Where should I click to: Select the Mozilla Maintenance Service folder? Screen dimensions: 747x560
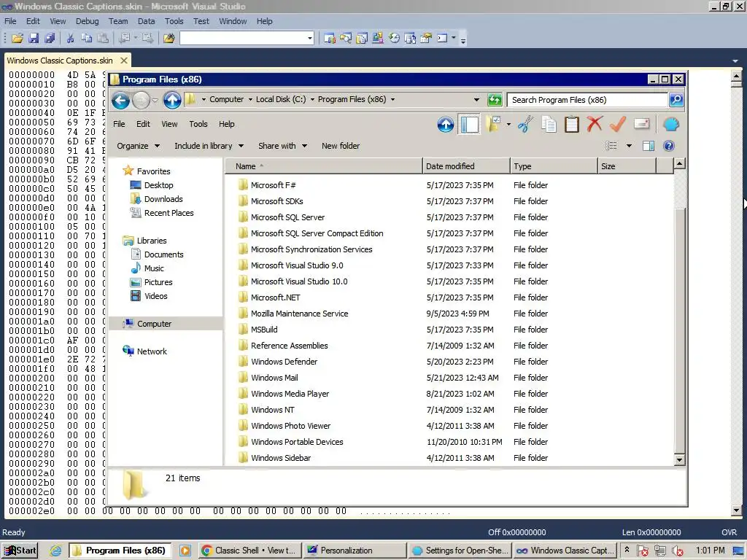click(299, 314)
